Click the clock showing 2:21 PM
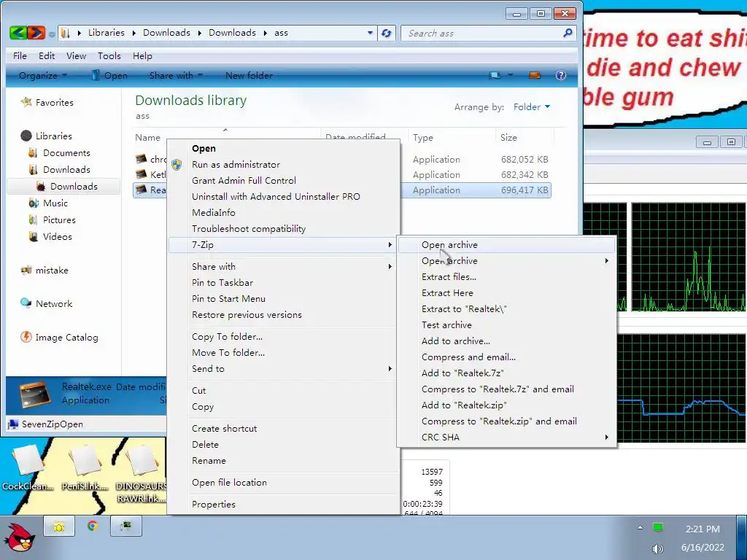This screenshot has width=747, height=560. point(703,529)
